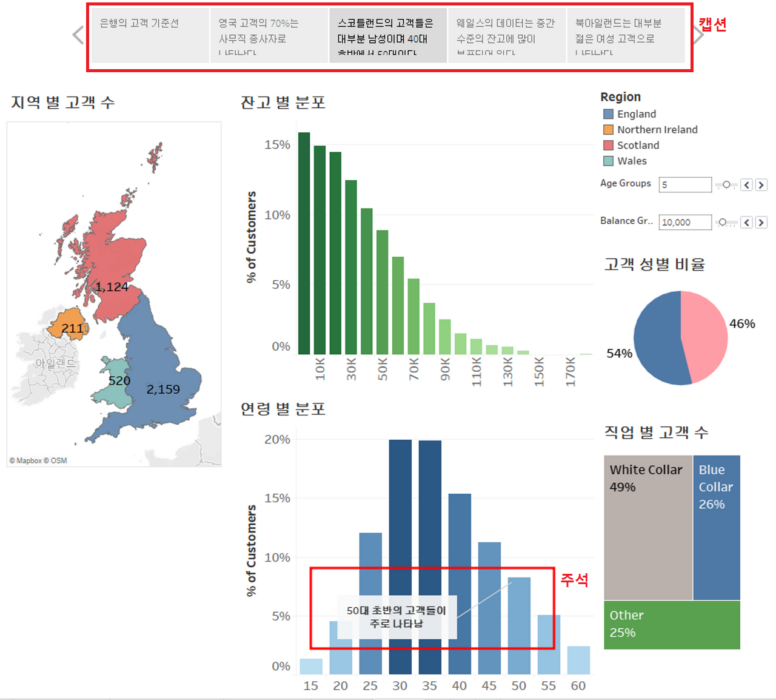Select the age 35 bar

(x=430, y=557)
